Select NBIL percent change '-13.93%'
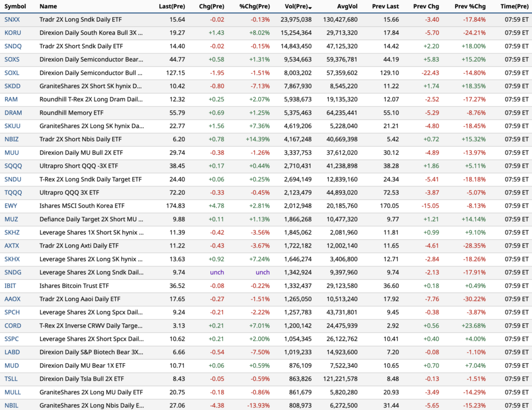 coord(259,406)
